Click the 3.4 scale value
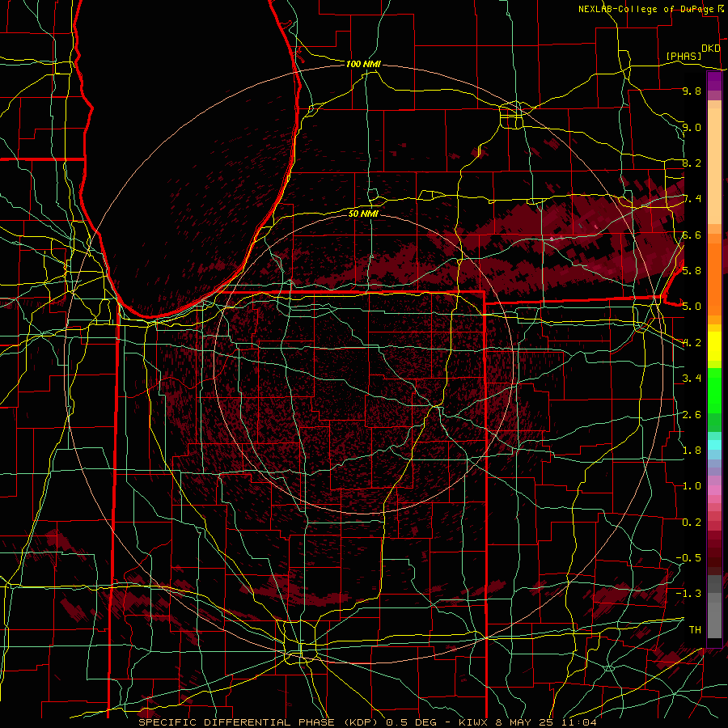Image resolution: width=728 pixels, height=728 pixels. point(692,379)
